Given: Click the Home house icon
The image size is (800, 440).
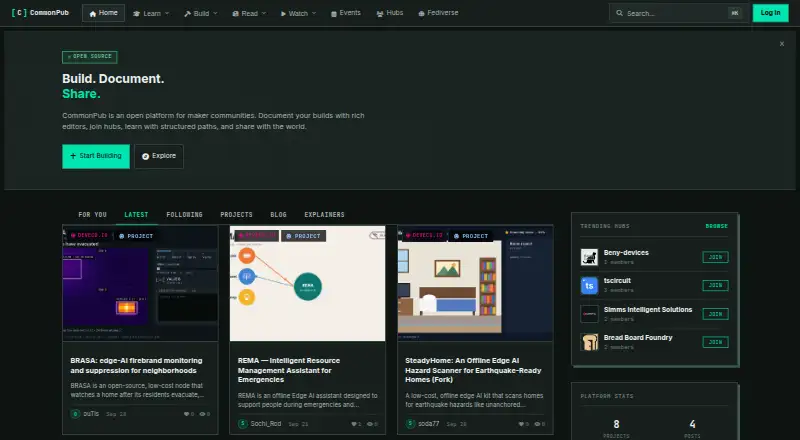Looking at the screenshot, I should click(92, 14).
